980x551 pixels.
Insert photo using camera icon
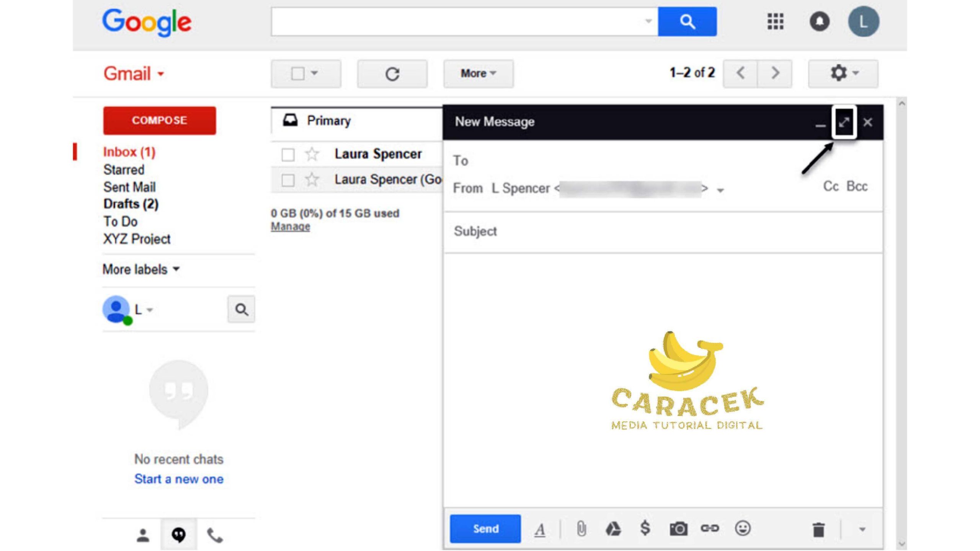678,529
